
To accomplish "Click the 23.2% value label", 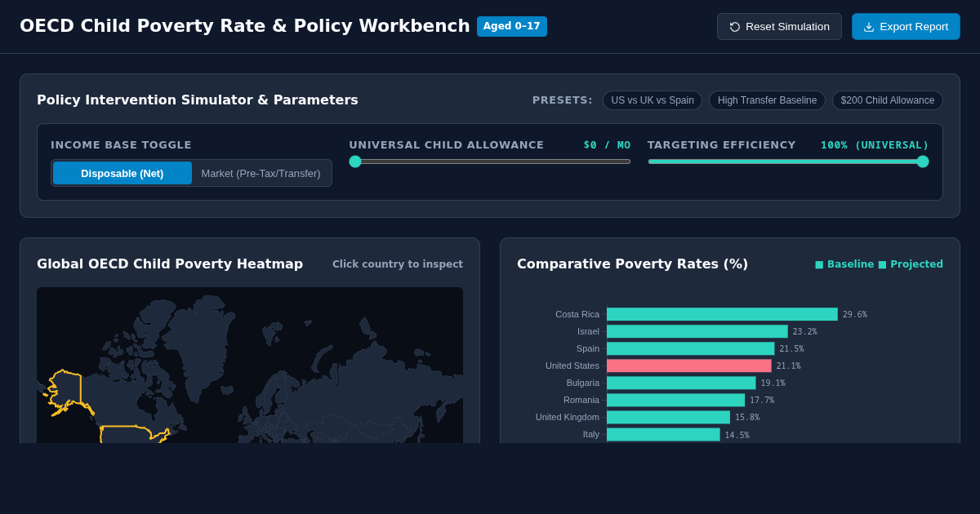I will pos(805,332).
